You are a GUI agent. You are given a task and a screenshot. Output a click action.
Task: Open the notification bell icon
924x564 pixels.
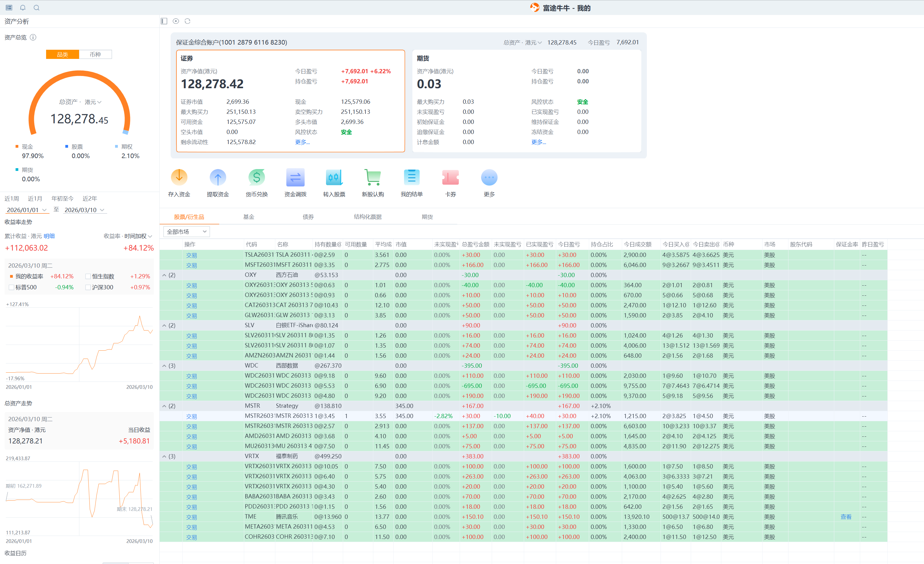pyautogui.click(x=23, y=8)
